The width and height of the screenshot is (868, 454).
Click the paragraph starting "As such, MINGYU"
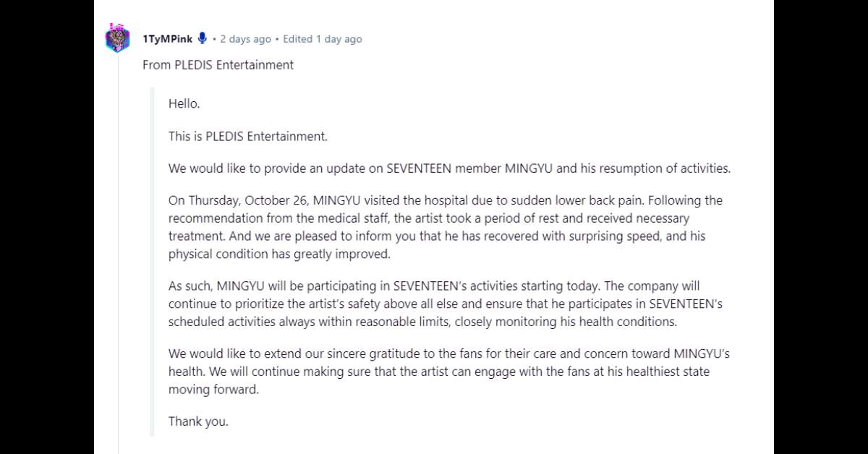[x=446, y=304]
